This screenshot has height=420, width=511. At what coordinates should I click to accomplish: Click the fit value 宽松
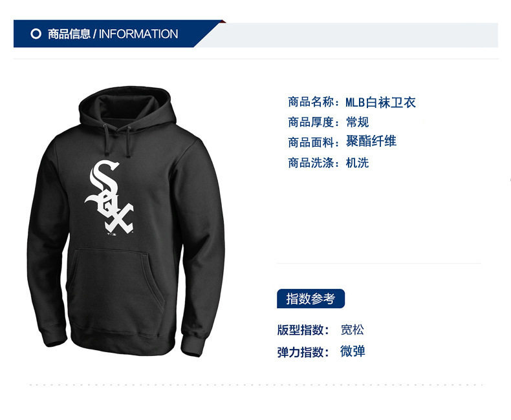(352, 330)
